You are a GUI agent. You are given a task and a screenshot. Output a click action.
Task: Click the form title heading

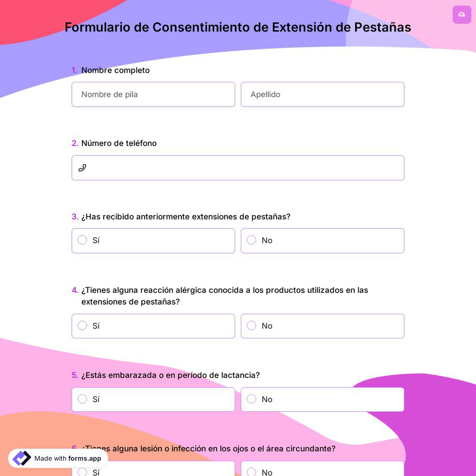point(238,27)
